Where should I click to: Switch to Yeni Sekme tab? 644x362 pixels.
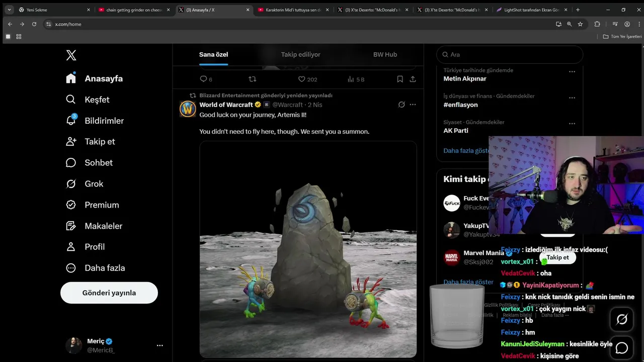(54, 10)
